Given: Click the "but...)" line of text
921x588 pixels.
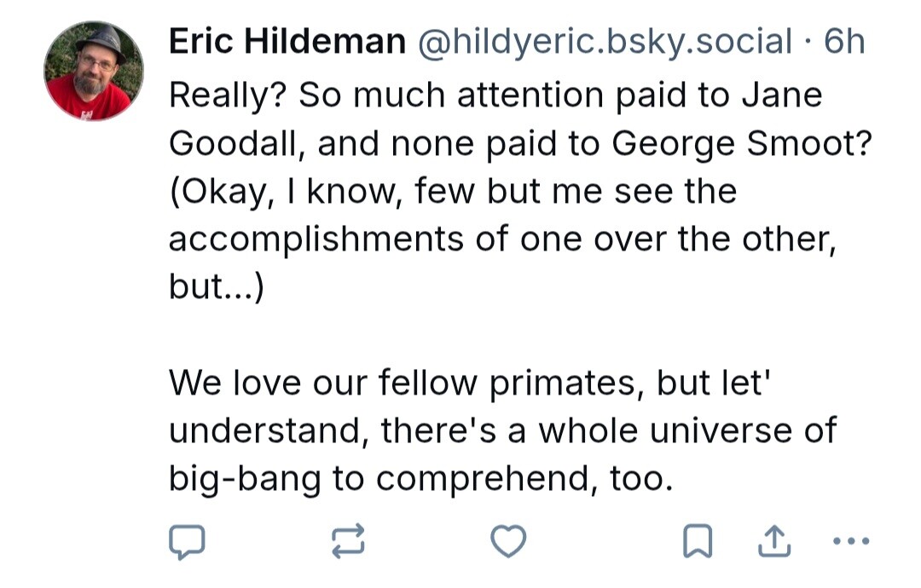Looking at the screenshot, I should 217,287.
